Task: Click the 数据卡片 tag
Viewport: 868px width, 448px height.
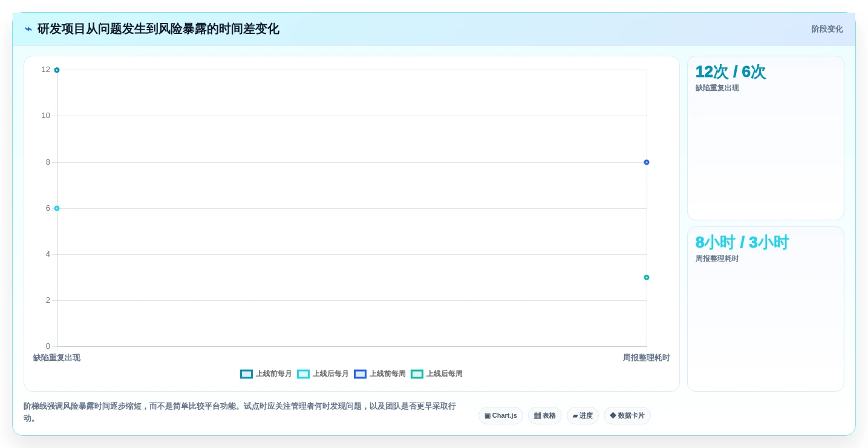Action: 627,416
